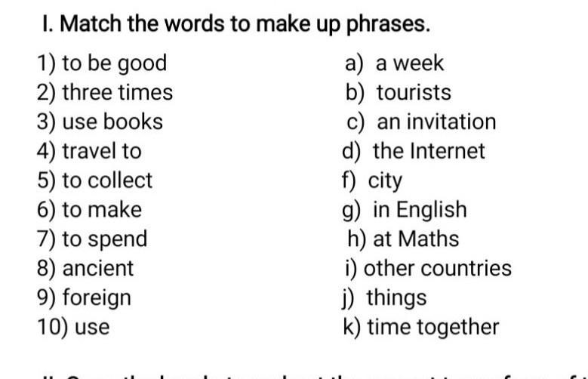Click item 7 'to spend'
588x379 pixels.
[92, 239]
